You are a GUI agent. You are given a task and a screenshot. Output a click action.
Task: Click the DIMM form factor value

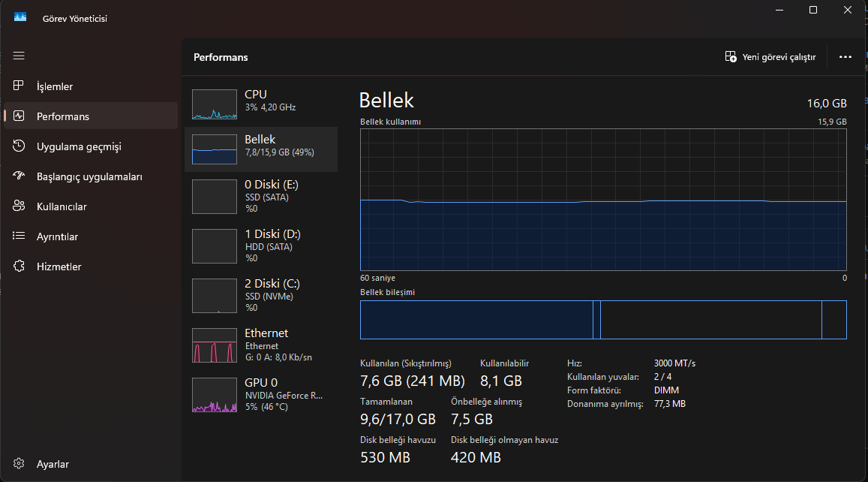(666, 390)
